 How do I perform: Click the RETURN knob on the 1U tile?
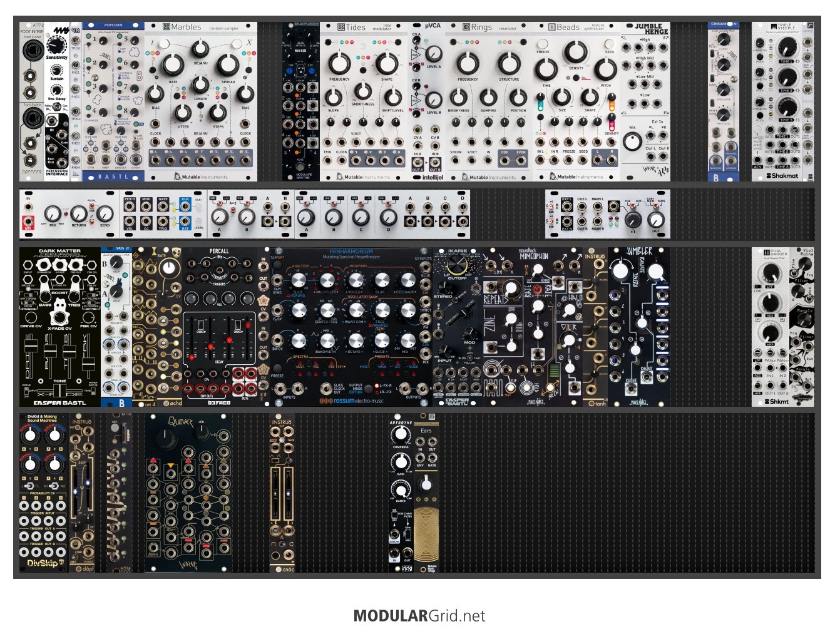[x=78, y=214]
